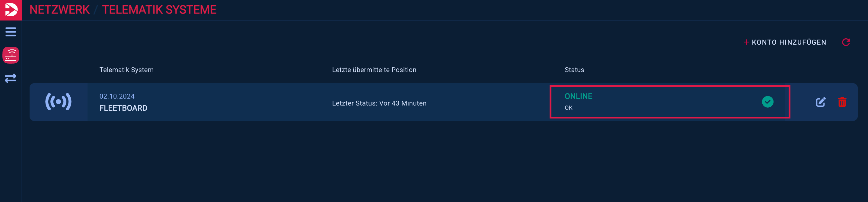This screenshot has width=868, height=202.
Task: Select the telematics router sidebar icon
Action: (11, 55)
